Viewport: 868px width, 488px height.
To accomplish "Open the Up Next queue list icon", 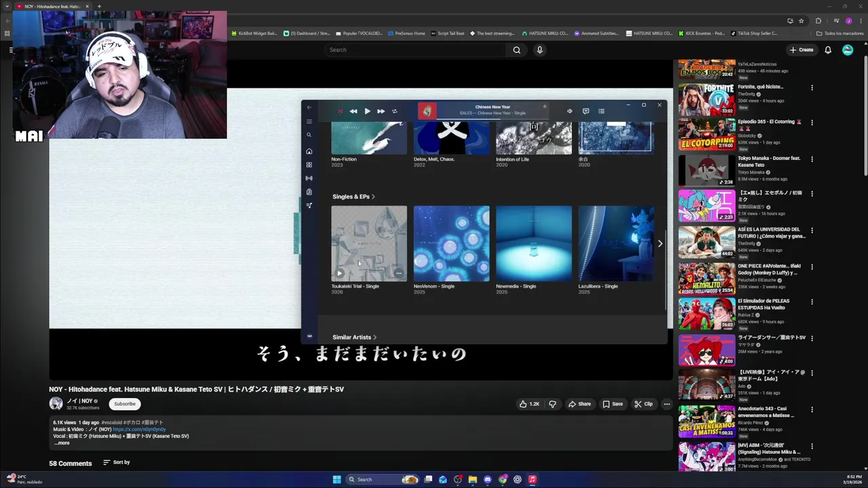I will (x=601, y=111).
